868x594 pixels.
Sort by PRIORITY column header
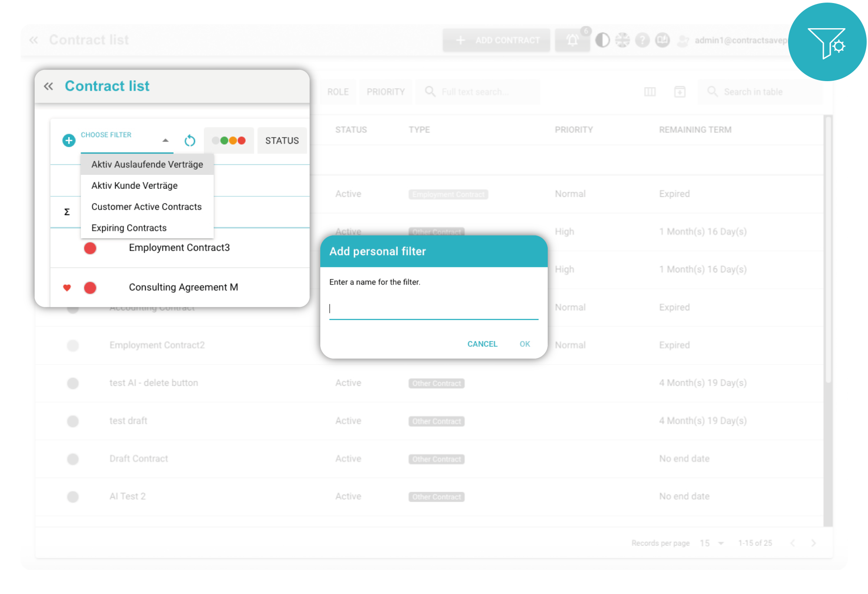click(x=574, y=130)
